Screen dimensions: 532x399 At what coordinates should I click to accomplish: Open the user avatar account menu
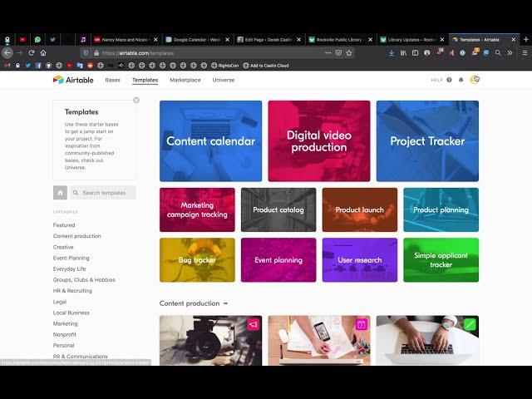[x=475, y=80]
